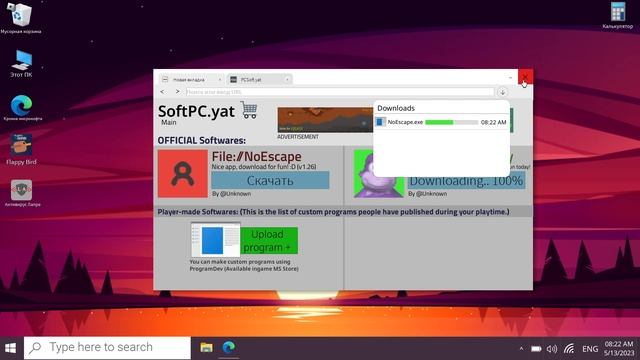Launch the Edge desktop shortcut
Image resolution: width=640 pixels, height=360 pixels.
22,105
